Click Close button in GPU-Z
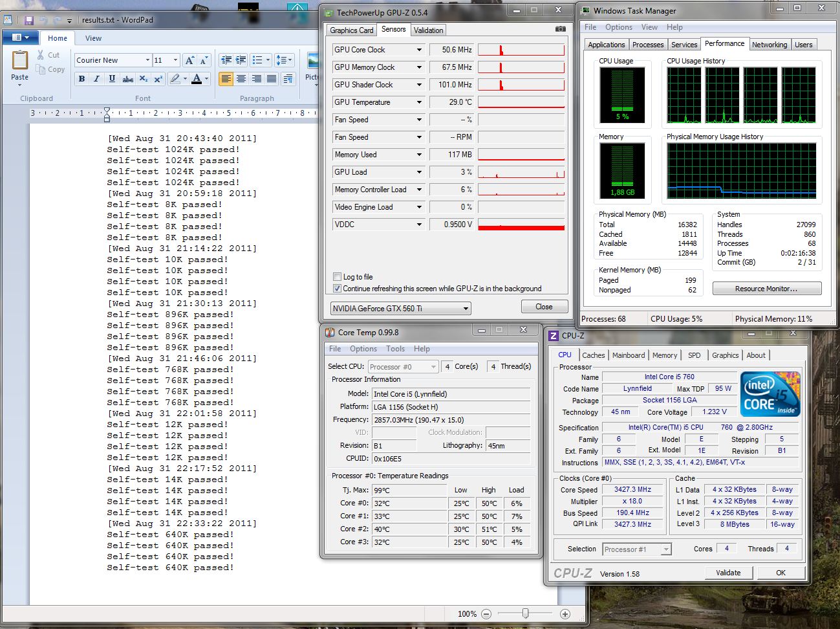Image resolution: width=840 pixels, height=629 pixels. [544, 307]
